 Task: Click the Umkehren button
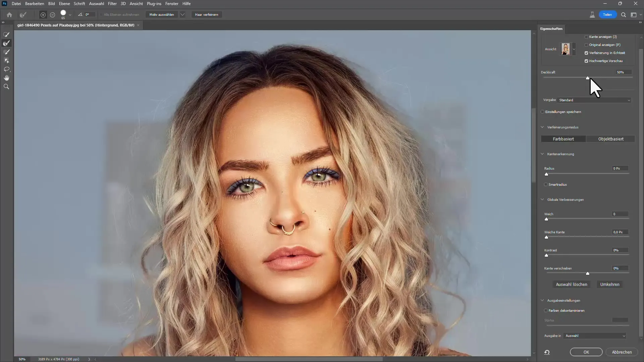click(610, 285)
